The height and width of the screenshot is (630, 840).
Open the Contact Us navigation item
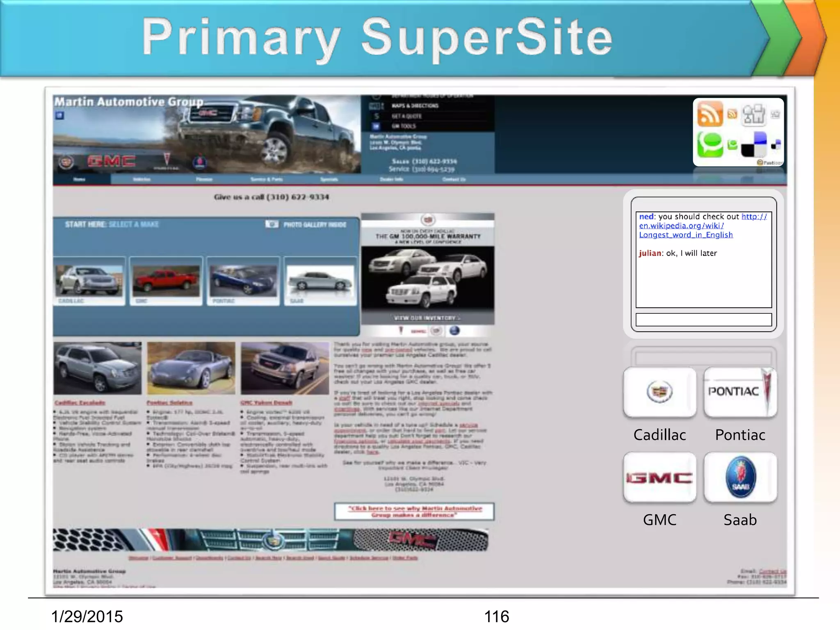[x=454, y=179]
